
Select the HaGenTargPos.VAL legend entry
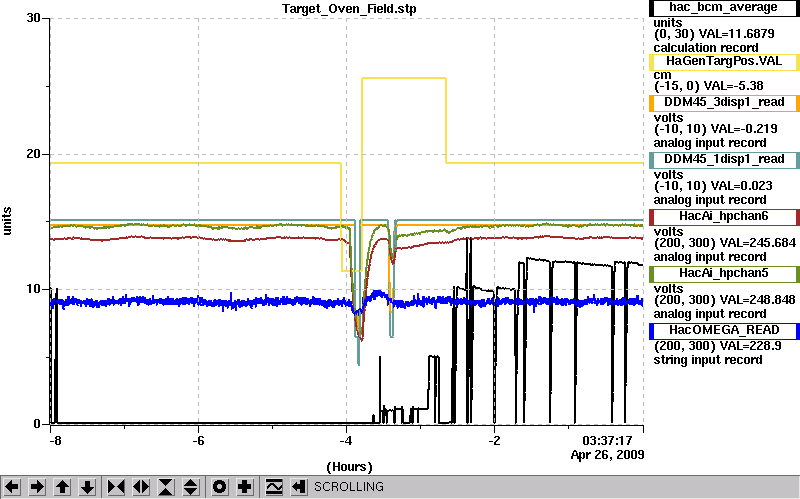click(x=724, y=62)
